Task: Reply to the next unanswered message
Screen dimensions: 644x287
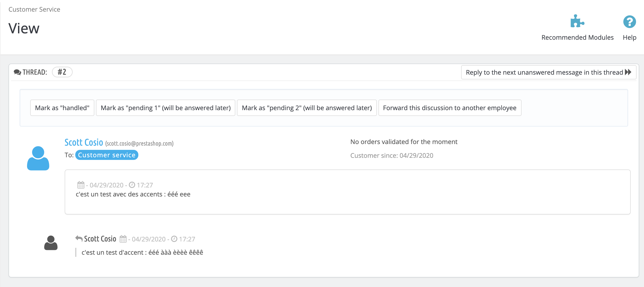Action: (544, 72)
